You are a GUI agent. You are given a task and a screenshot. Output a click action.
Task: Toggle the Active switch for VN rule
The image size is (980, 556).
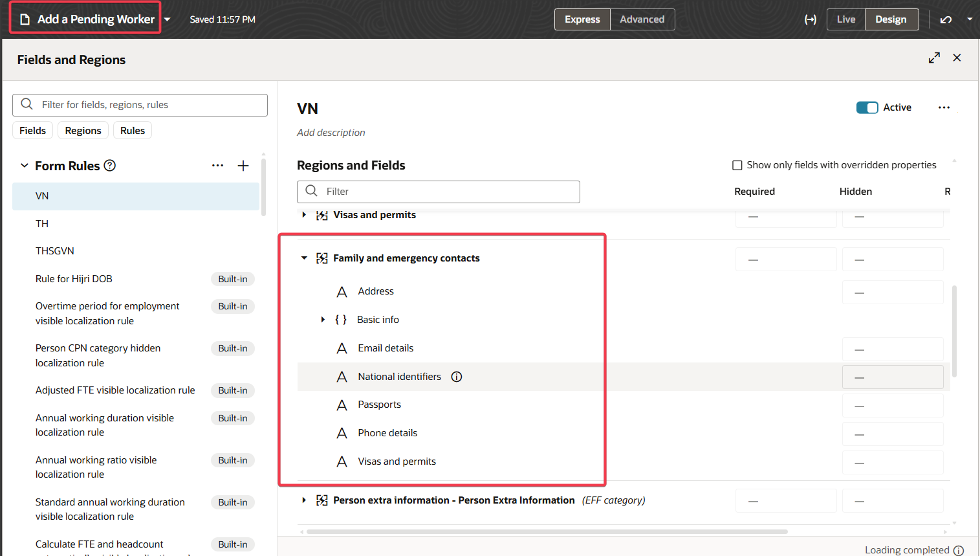pyautogui.click(x=867, y=107)
